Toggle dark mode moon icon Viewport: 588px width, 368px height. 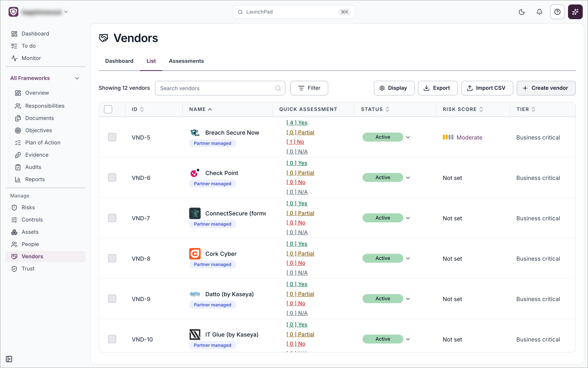click(522, 12)
